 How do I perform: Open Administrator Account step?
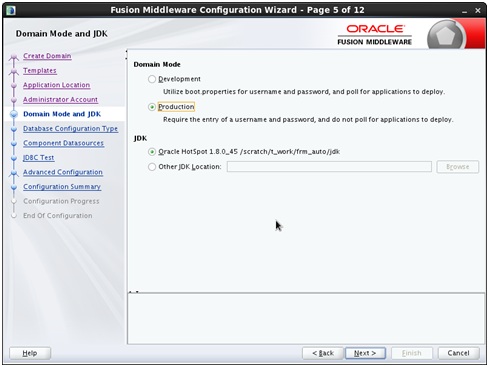point(60,100)
